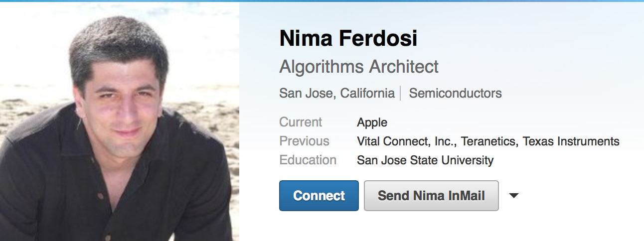Image resolution: width=644 pixels, height=241 pixels.
Task: Open previous employer Texas Instruments
Action: point(571,141)
